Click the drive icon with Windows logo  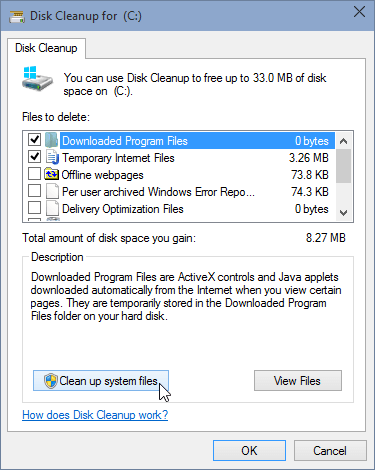37,78
